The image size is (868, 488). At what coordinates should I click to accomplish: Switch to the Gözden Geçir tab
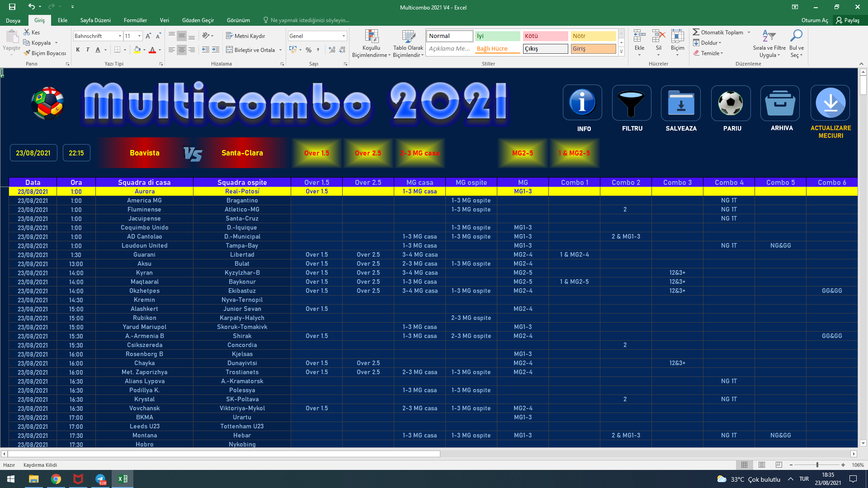click(198, 20)
